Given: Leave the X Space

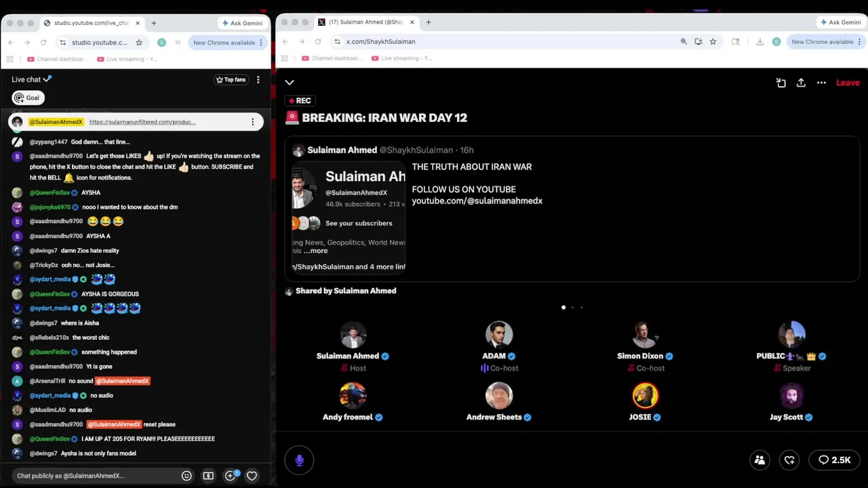Looking at the screenshot, I should point(848,83).
